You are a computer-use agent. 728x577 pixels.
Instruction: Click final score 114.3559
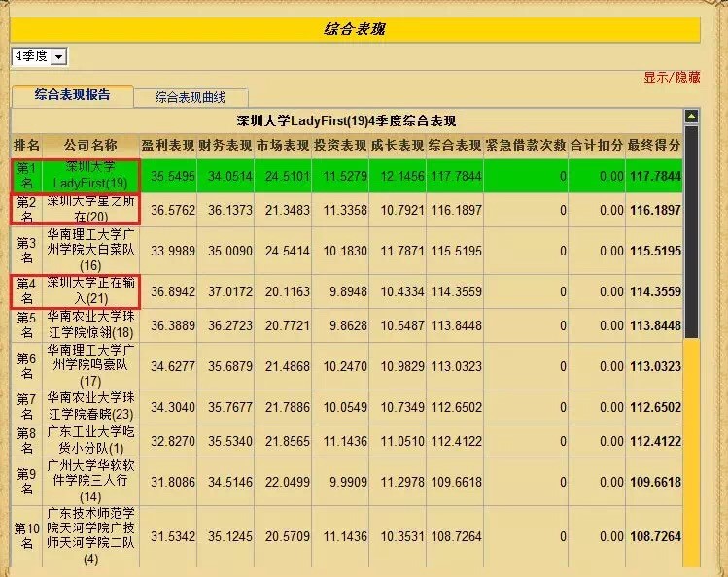click(x=655, y=291)
